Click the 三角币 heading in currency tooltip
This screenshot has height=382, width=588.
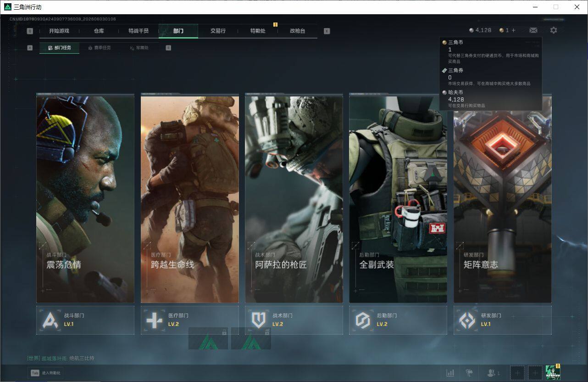coord(455,42)
